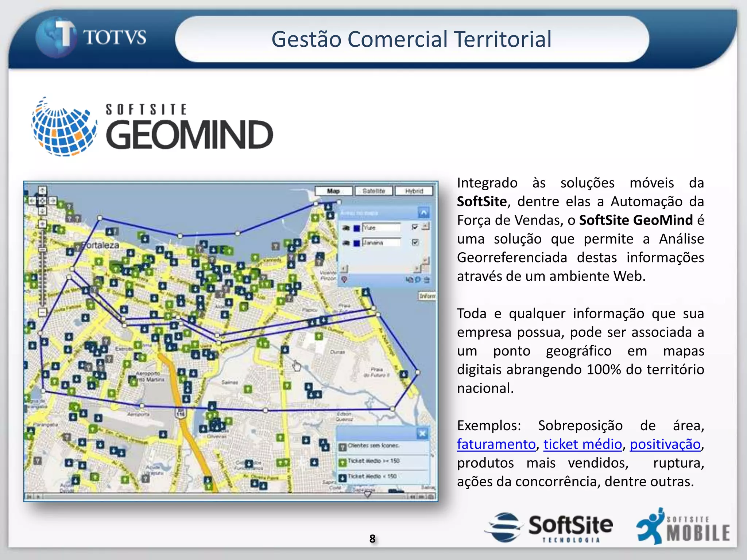Click the trash icon in areas panel
747x560 pixels.
click(x=427, y=280)
